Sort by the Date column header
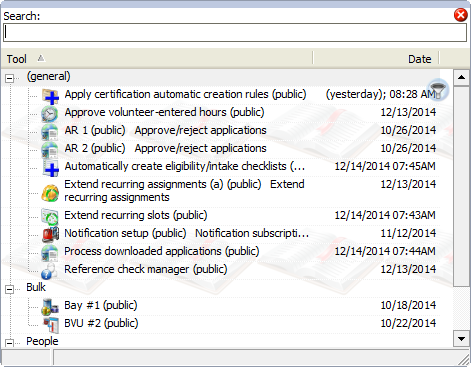 click(x=376, y=59)
